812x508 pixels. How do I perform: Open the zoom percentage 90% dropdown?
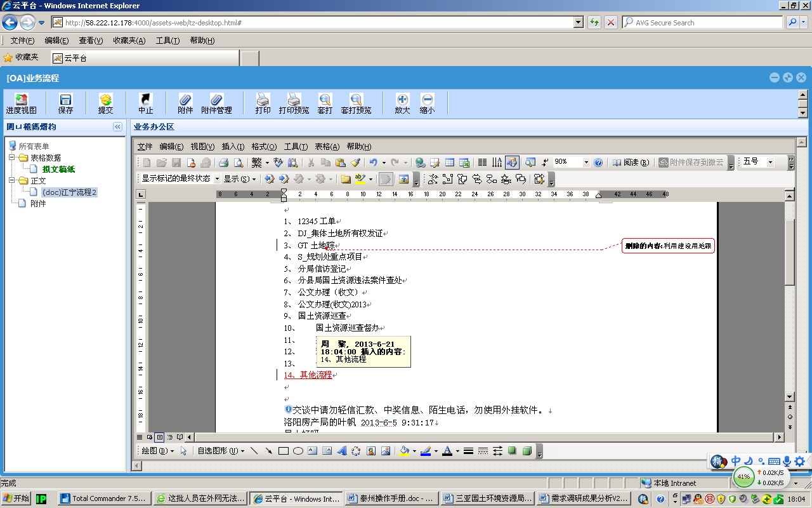tap(587, 163)
